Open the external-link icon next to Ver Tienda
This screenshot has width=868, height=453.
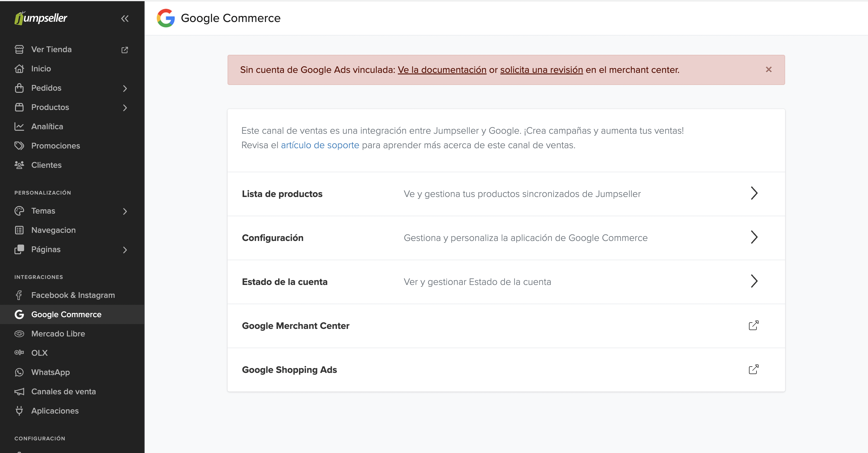[125, 50]
